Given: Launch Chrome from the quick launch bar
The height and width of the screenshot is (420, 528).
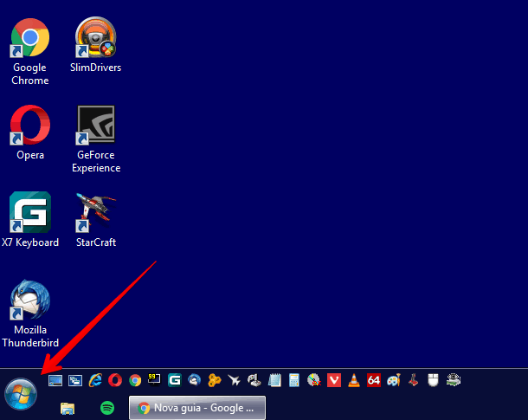Looking at the screenshot, I should click(x=135, y=380).
